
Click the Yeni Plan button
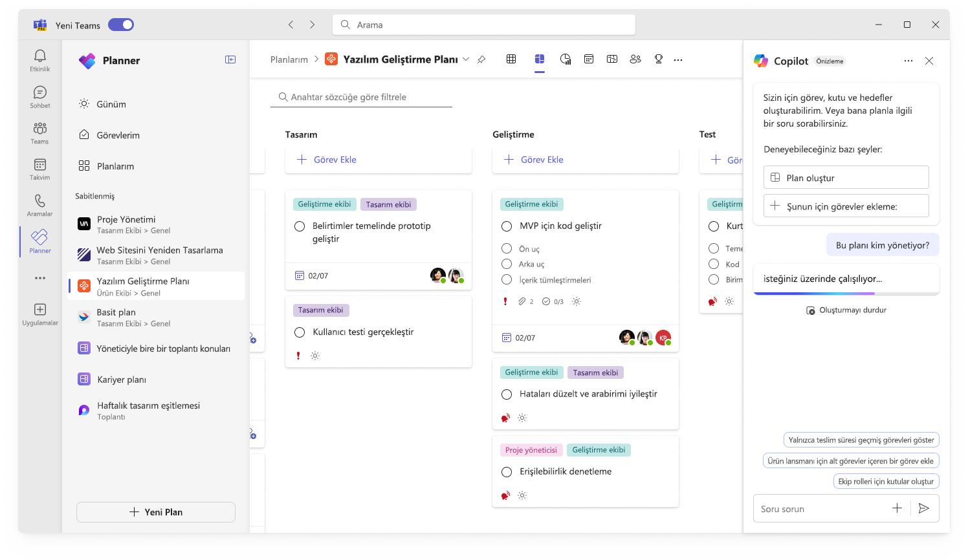coord(156,512)
